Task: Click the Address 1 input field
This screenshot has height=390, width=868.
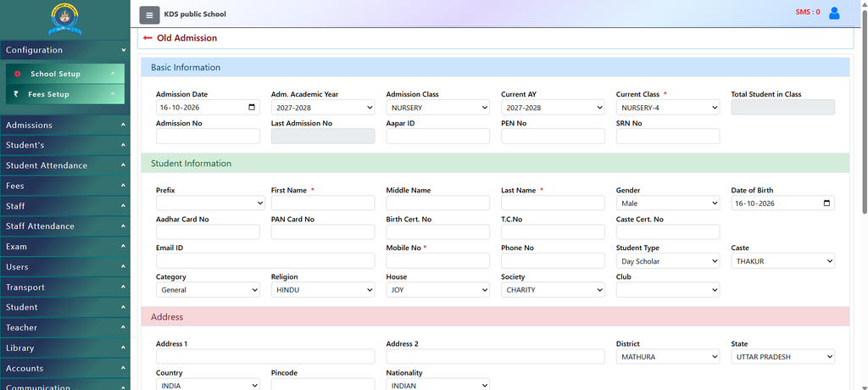Action: coord(265,357)
